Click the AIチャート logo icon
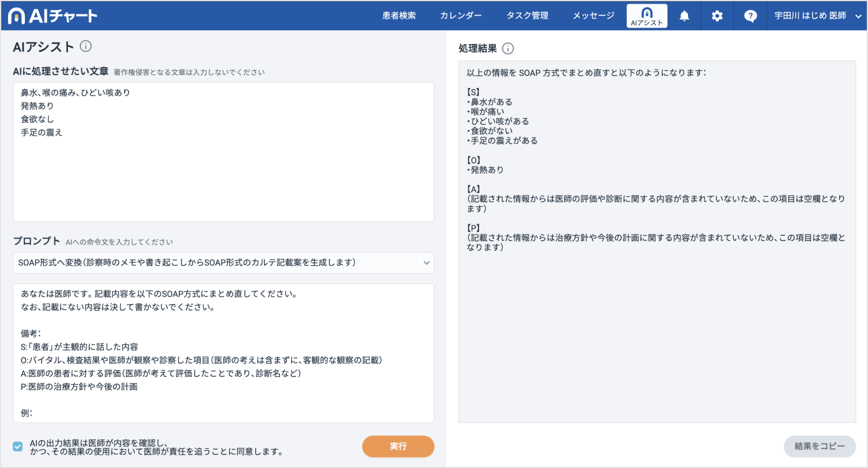This screenshot has height=468, width=868. pos(17,16)
